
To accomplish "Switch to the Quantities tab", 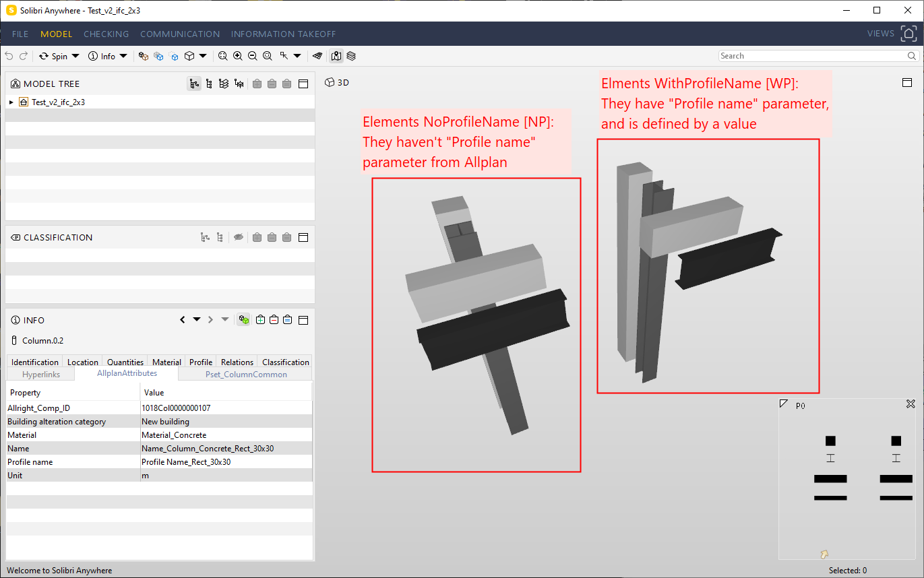I will 125,362.
